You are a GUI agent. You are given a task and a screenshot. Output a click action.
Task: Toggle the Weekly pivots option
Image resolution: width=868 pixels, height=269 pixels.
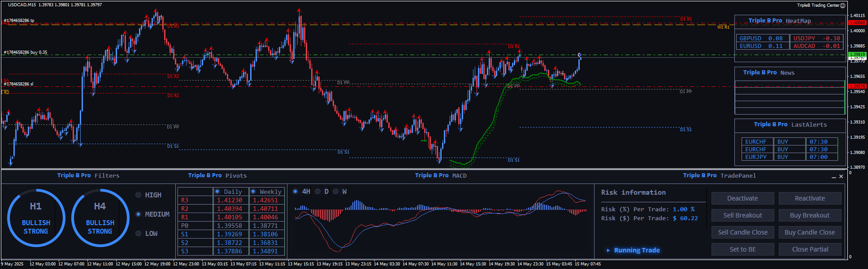click(253, 192)
